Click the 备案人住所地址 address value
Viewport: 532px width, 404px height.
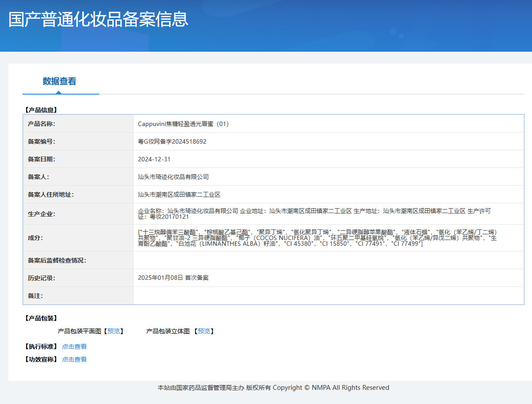[x=179, y=194]
